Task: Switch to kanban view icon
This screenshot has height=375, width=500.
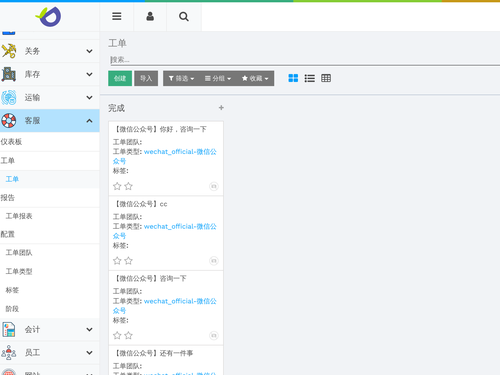Action: (x=293, y=78)
